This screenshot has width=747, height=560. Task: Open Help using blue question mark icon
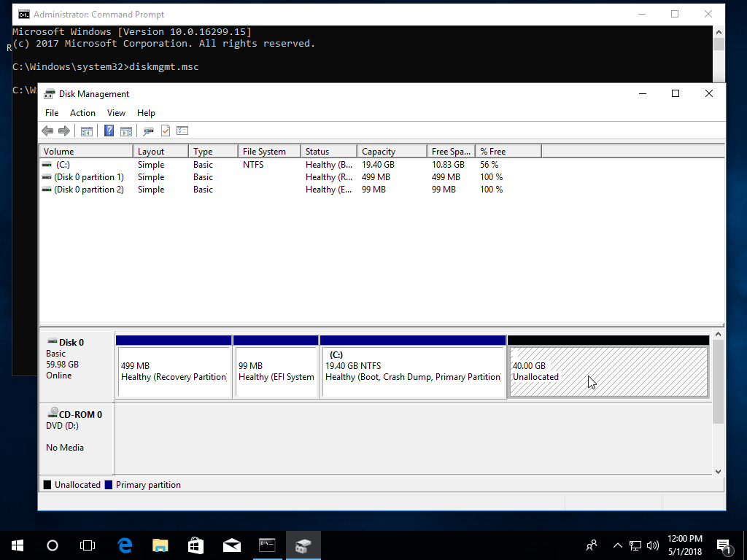[x=109, y=131]
